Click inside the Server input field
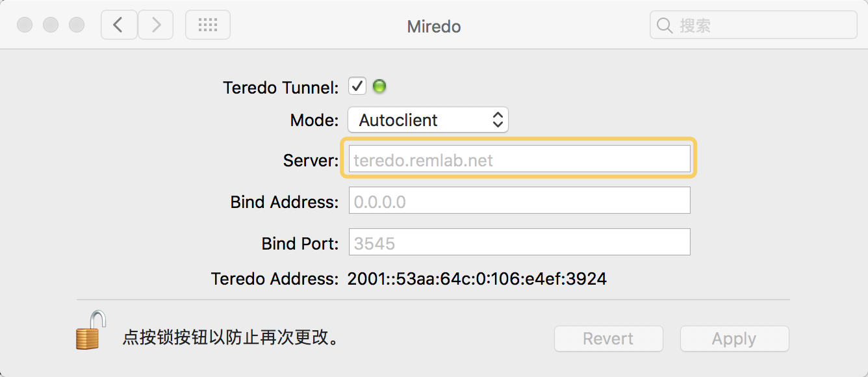 pyautogui.click(x=518, y=158)
